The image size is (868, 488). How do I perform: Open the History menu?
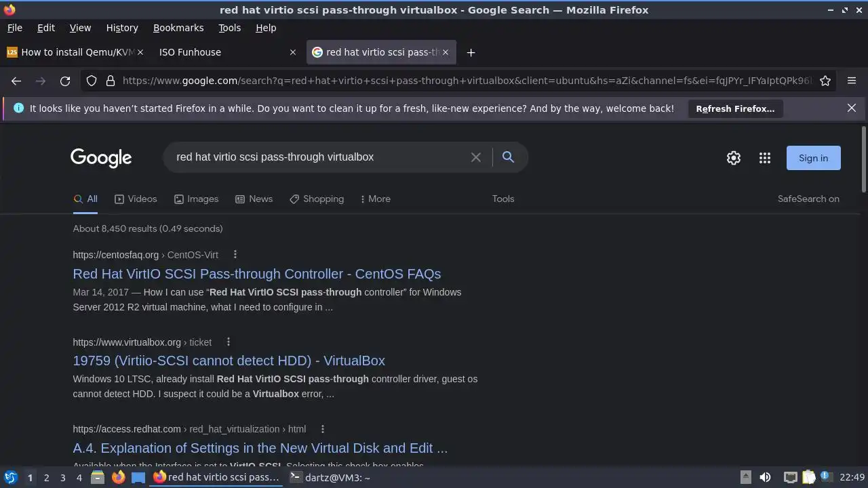[x=122, y=28]
